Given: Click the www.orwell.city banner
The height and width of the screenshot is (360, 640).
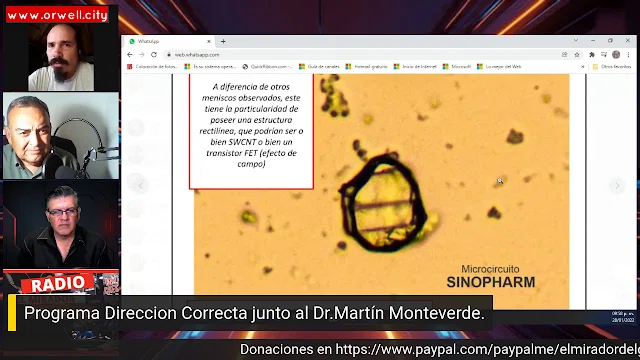Looking at the screenshot, I should pyautogui.click(x=57, y=15).
